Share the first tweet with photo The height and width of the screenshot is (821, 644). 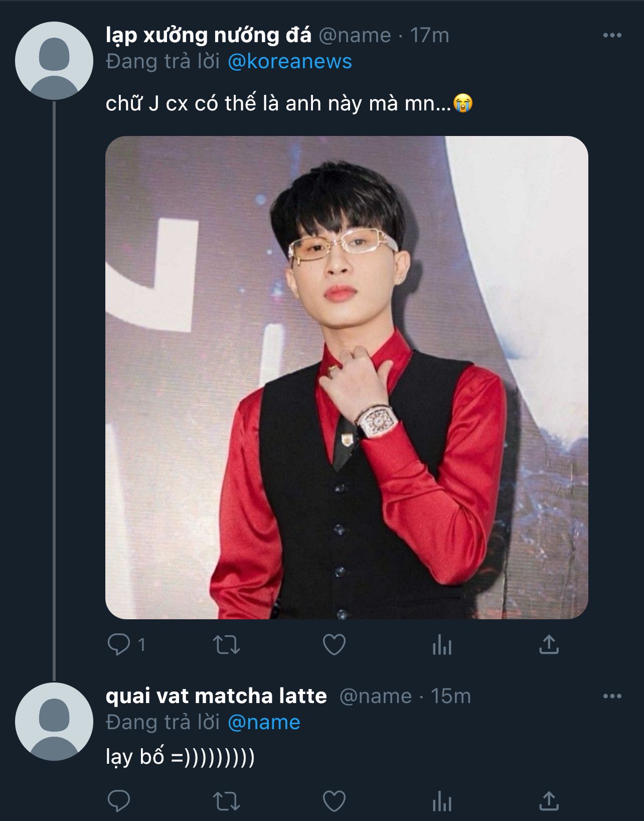click(x=549, y=645)
